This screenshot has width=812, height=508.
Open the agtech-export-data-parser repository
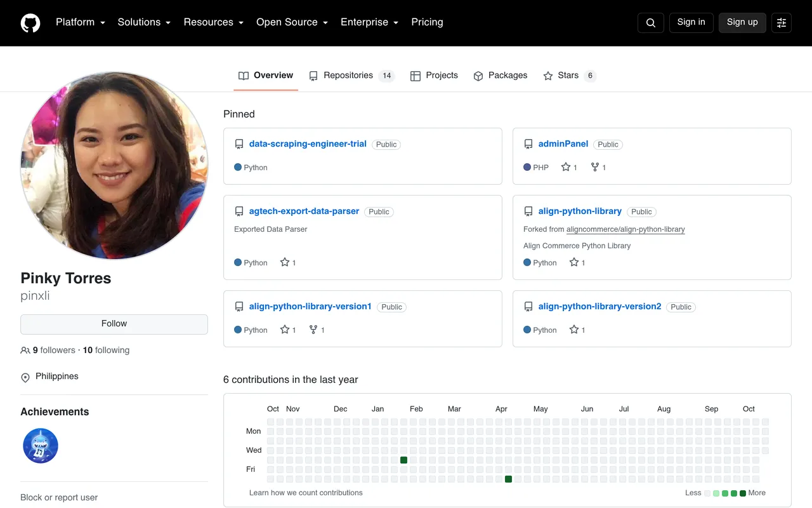click(x=304, y=211)
